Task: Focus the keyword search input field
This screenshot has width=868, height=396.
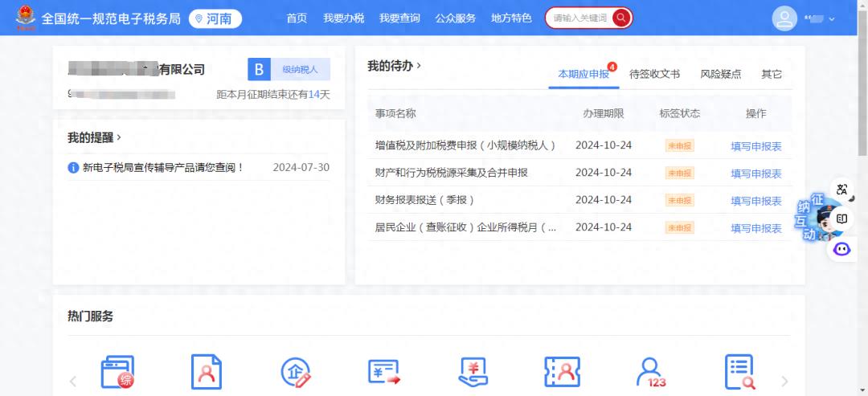Action: 580,18
